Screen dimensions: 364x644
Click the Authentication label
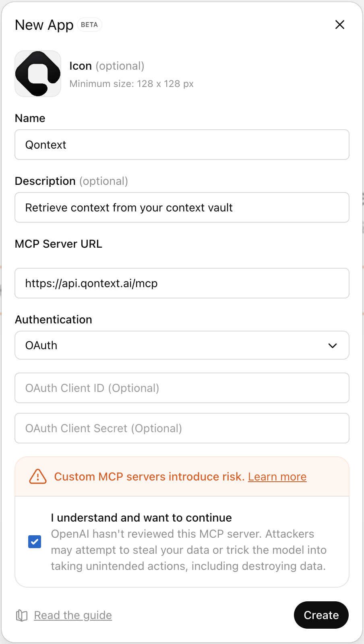coord(54,319)
